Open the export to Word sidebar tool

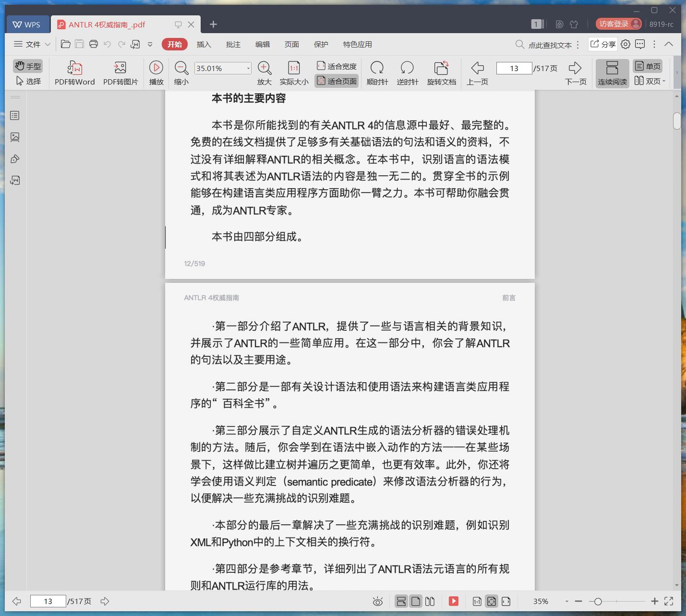coord(15,181)
